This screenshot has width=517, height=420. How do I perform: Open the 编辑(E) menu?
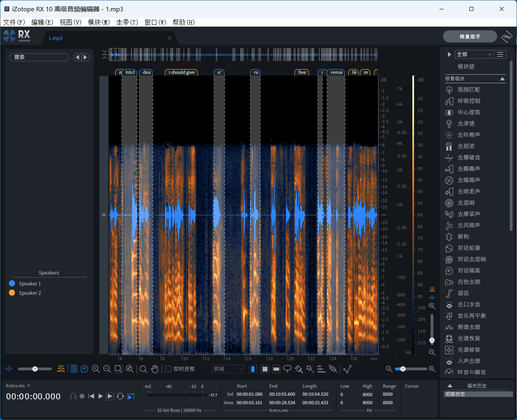42,22
